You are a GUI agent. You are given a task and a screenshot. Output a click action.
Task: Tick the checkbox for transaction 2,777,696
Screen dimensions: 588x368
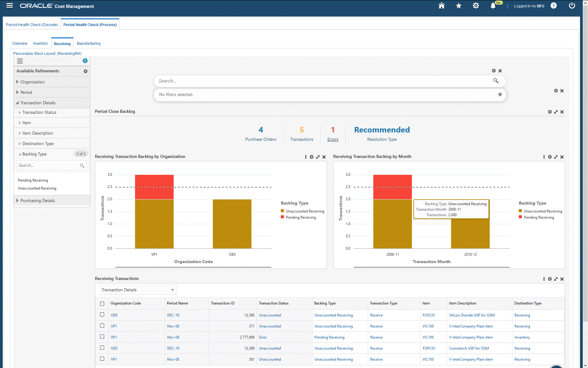click(102, 337)
